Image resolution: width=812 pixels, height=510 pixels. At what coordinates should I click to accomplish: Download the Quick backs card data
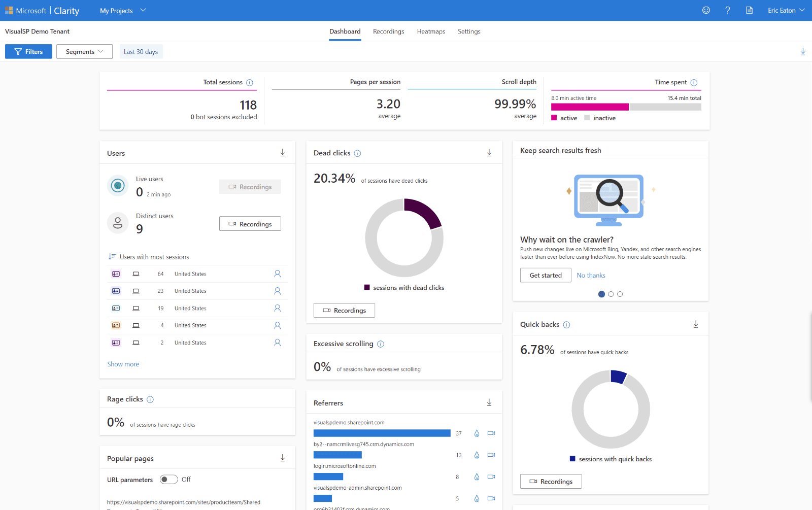tap(696, 324)
